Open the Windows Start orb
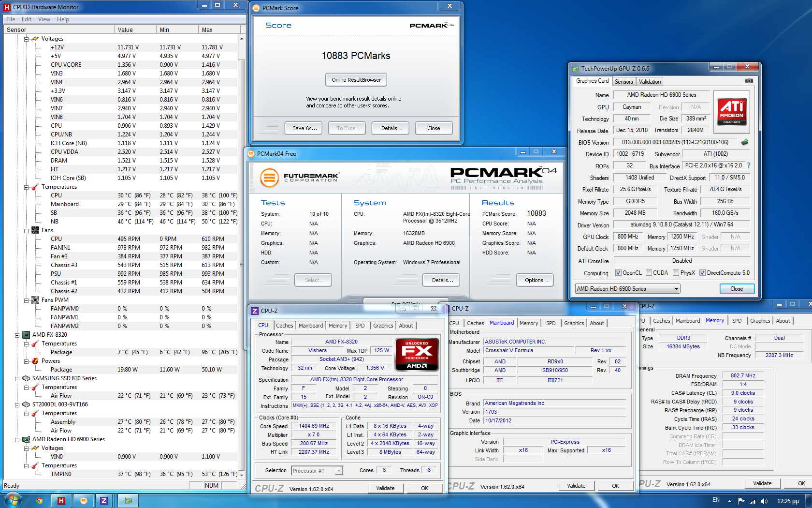812x508 pixels. [13, 500]
